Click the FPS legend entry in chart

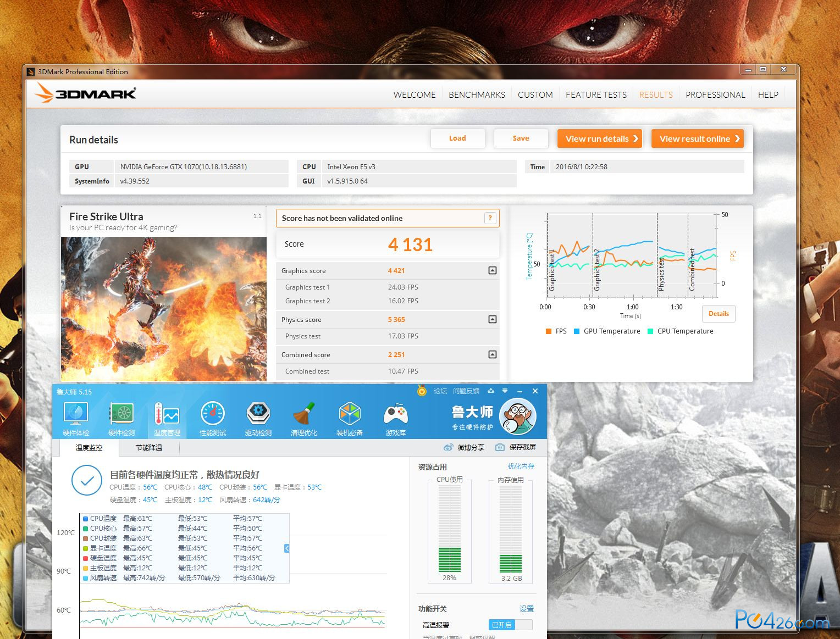[x=556, y=331]
